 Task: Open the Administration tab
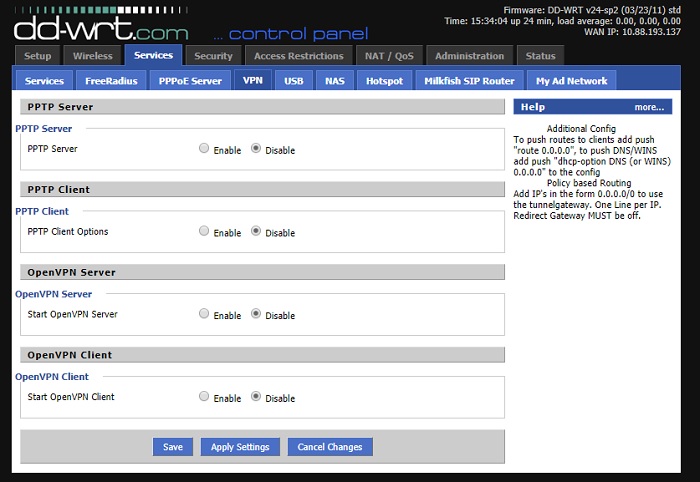pyautogui.click(x=470, y=56)
